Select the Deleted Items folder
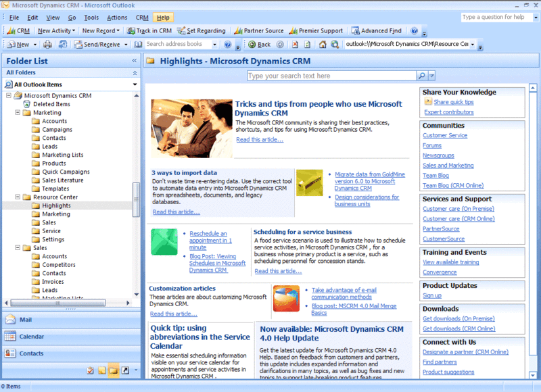 pyautogui.click(x=51, y=104)
